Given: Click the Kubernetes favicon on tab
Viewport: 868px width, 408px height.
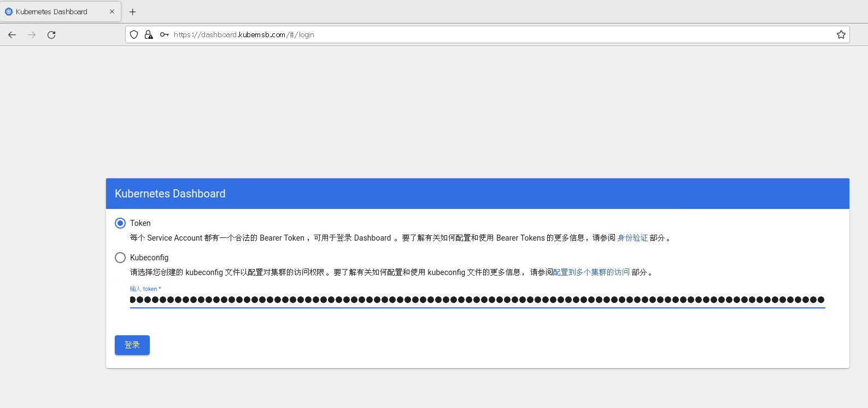Looking at the screenshot, I should [x=9, y=11].
